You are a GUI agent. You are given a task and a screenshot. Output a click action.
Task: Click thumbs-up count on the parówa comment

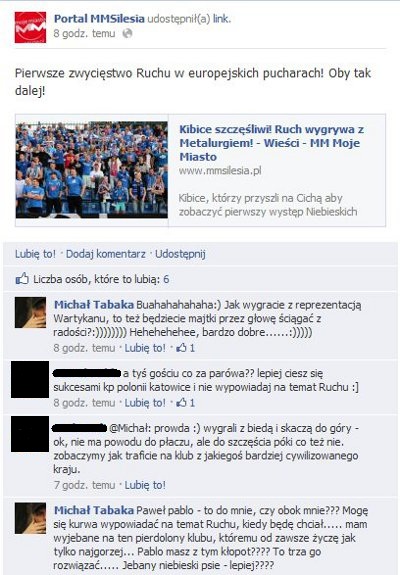[186, 403]
